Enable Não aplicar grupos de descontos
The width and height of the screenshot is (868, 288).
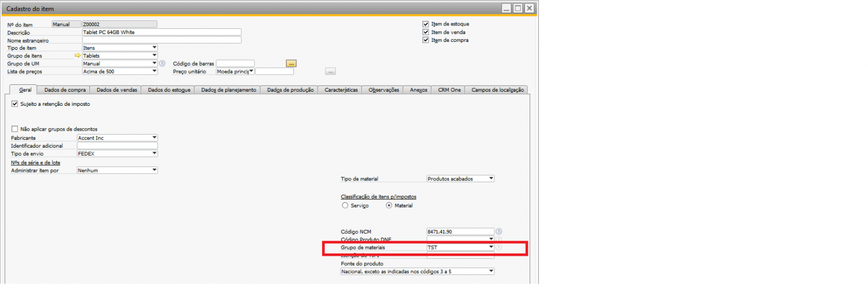(15, 129)
